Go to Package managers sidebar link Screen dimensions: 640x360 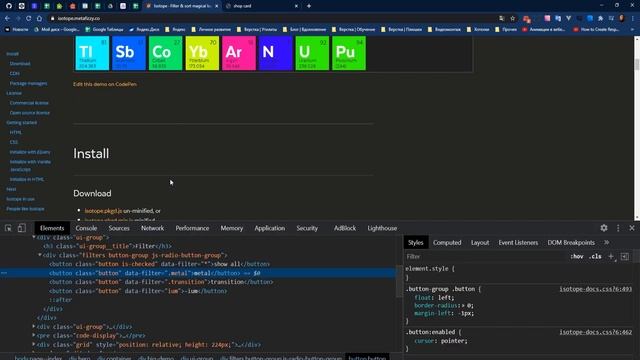coord(28,83)
